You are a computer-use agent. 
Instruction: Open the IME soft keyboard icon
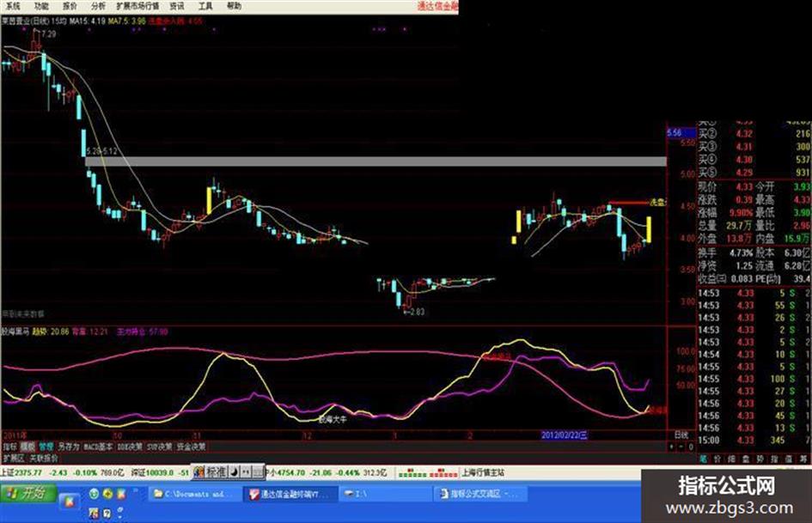coord(258,472)
